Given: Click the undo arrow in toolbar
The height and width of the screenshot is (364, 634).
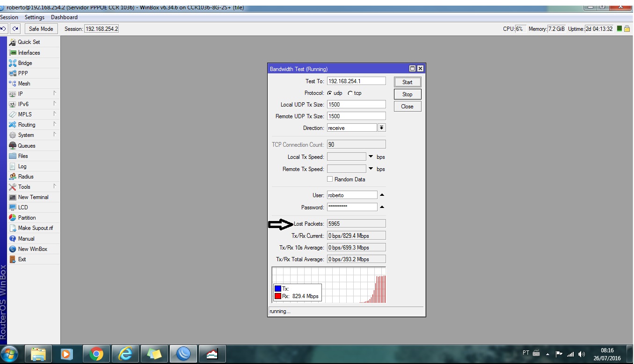Looking at the screenshot, I should click(x=4, y=29).
